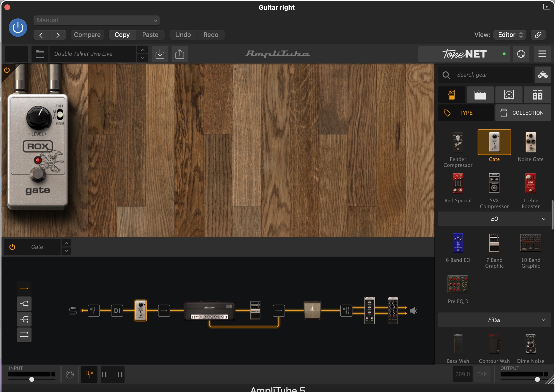Click the mixer block in signal chain

point(346,311)
